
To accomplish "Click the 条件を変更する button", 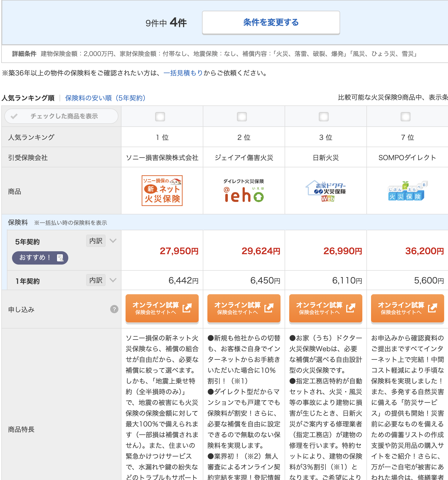I will (271, 23).
